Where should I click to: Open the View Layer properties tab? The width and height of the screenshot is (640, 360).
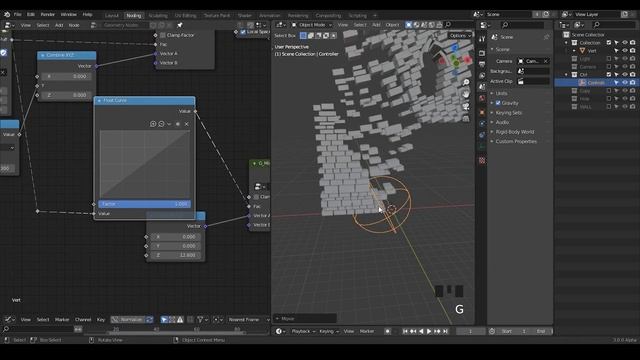click(x=482, y=76)
